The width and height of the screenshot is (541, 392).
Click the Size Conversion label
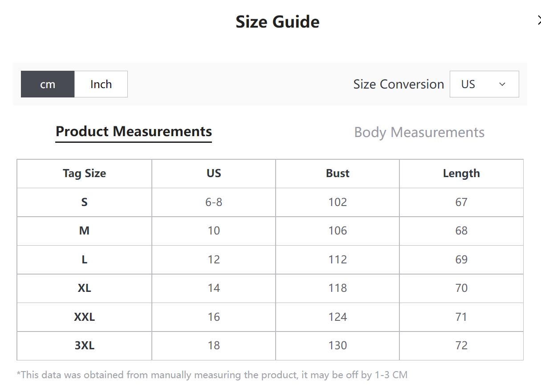[399, 84]
